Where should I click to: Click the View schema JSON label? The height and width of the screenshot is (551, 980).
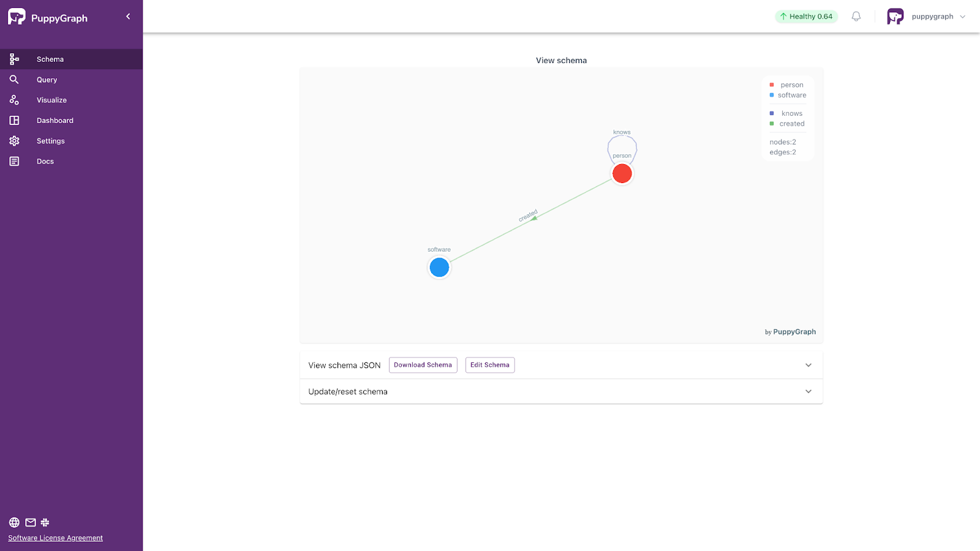344,365
